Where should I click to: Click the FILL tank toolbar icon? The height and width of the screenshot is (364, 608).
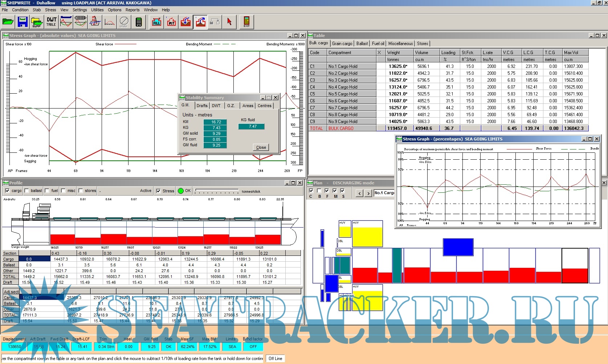pos(156,22)
